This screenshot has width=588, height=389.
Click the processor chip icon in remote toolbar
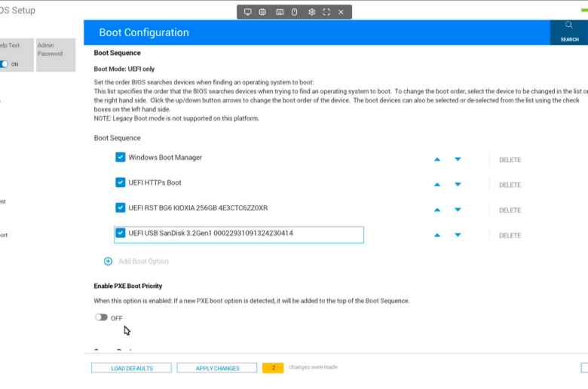pyautogui.click(x=262, y=12)
